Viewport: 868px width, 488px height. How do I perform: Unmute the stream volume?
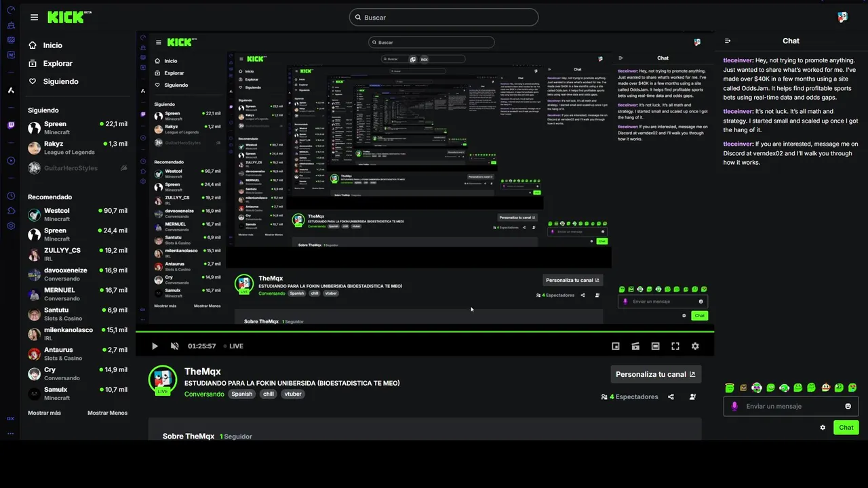click(174, 346)
